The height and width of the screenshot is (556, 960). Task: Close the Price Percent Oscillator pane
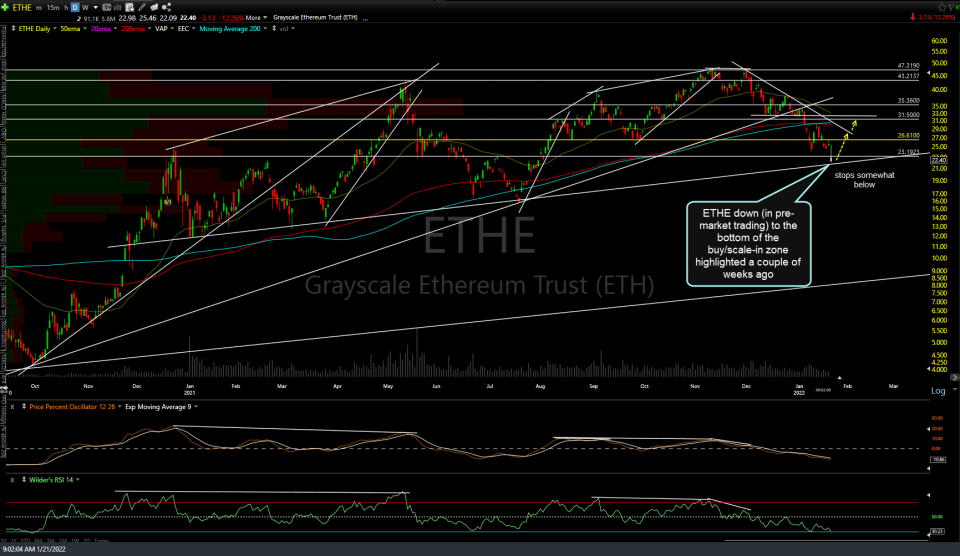point(12,407)
